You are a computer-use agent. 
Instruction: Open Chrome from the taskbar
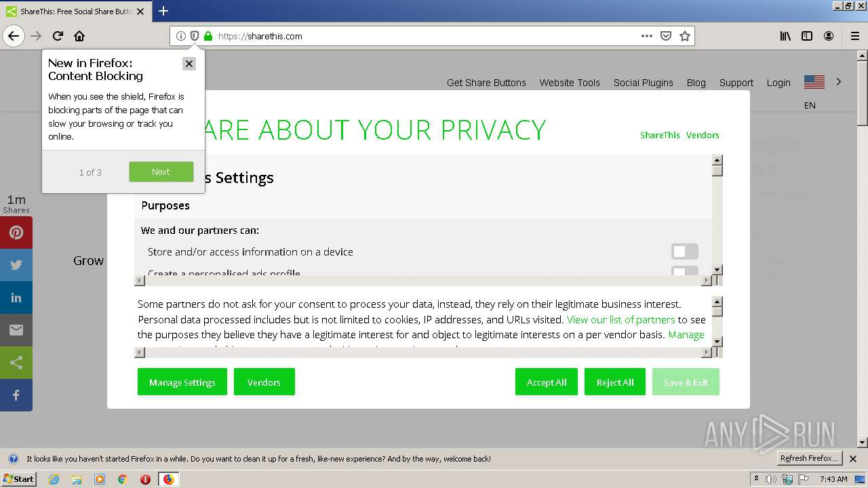click(x=122, y=479)
